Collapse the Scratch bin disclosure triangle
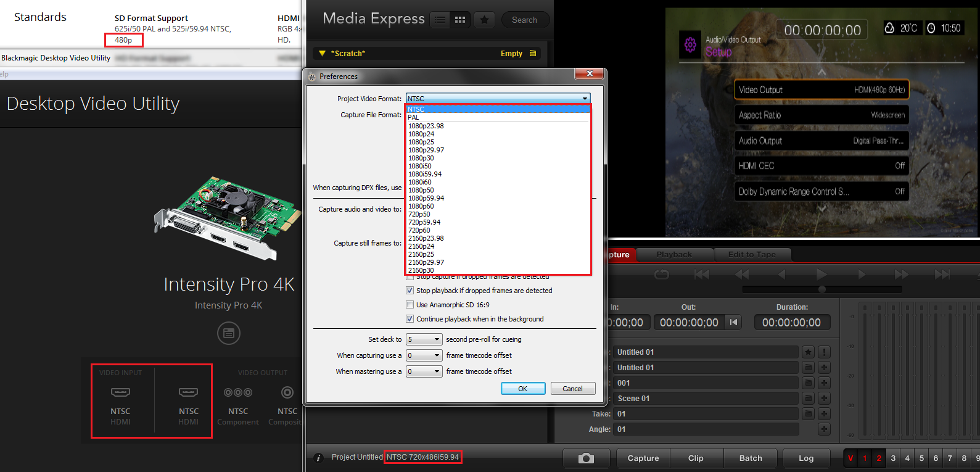Viewport: 980px width, 472px height. pyautogui.click(x=322, y=54)
